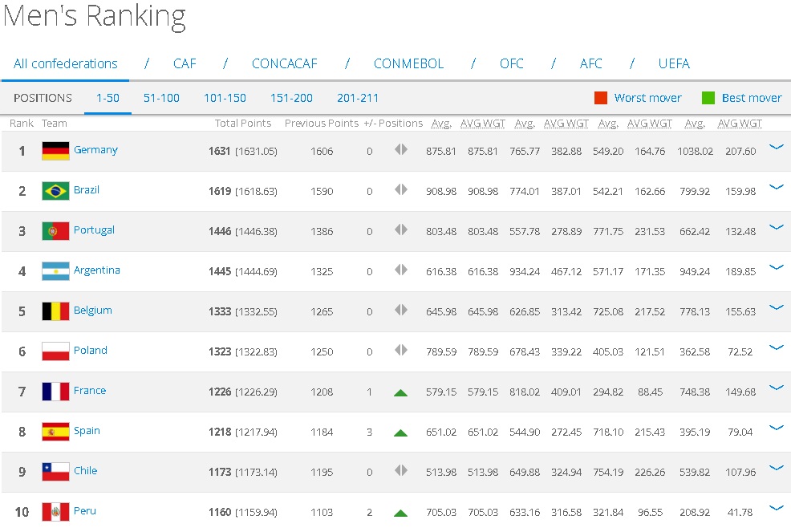Click the red Worst mover swatch

tap(600, 98)
